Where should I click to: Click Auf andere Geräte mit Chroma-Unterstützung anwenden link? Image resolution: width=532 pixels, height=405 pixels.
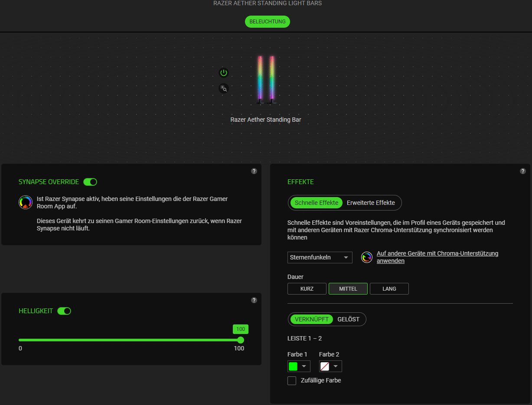[x=437, y=257]
